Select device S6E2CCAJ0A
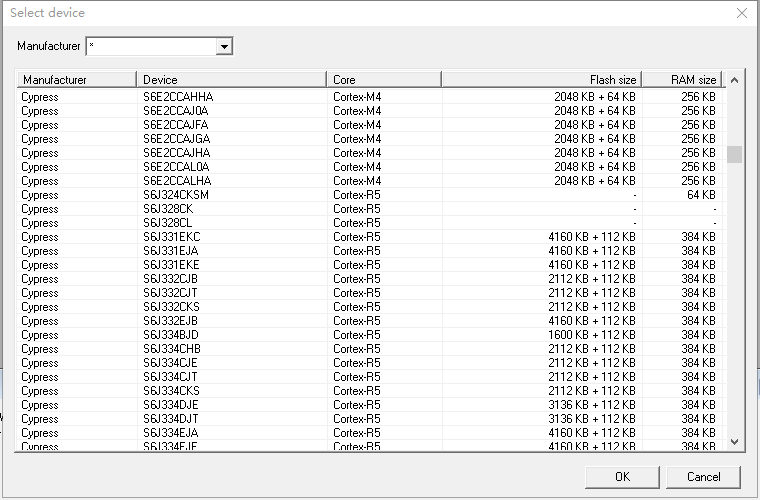The width and height of the screenshot is (760, 500). [175, 111]
